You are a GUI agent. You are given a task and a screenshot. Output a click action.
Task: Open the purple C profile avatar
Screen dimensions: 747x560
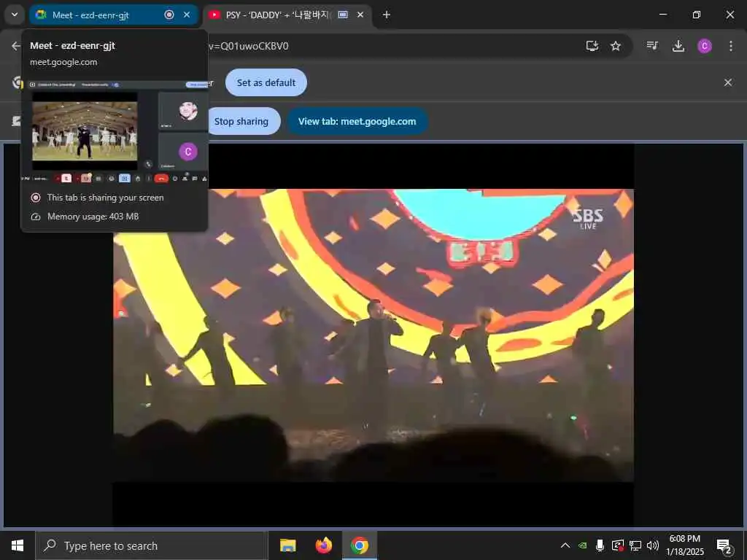click(705, 46)
